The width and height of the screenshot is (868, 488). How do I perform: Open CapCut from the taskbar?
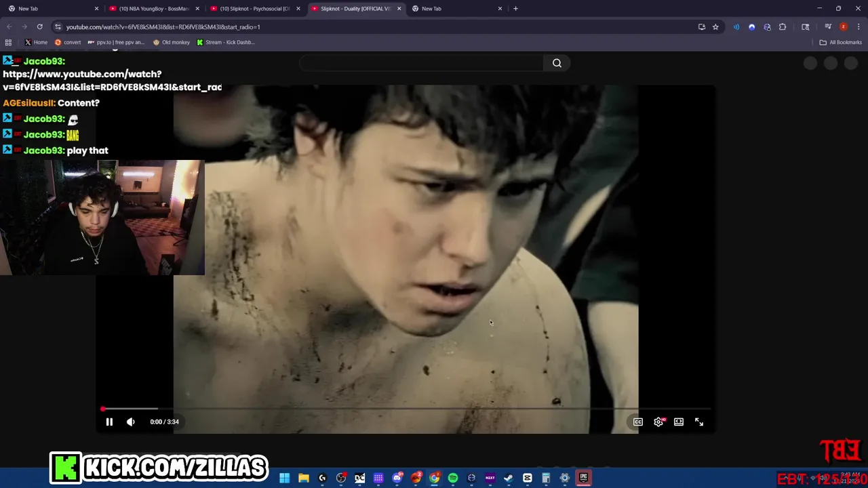point(528,479)
